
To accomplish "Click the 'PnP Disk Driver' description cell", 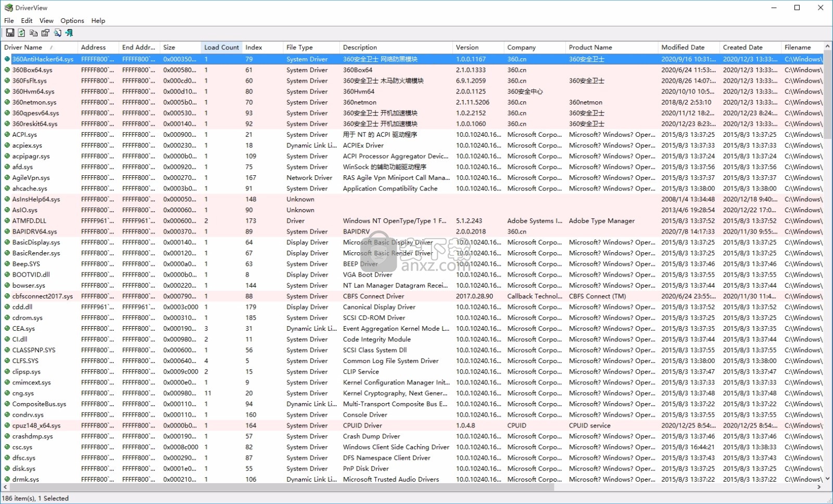I will click(x=366, y=469).
